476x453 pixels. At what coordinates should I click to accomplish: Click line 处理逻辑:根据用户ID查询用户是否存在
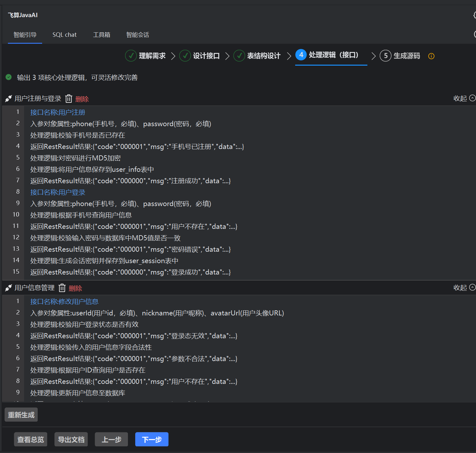click(x=88, y=370)
